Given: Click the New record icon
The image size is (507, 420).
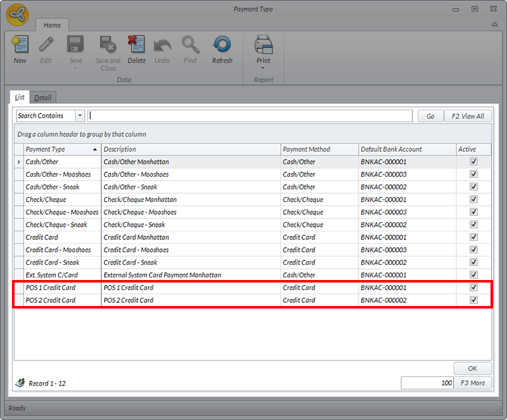Looking at the screenshot, I should tap(20, 45).
